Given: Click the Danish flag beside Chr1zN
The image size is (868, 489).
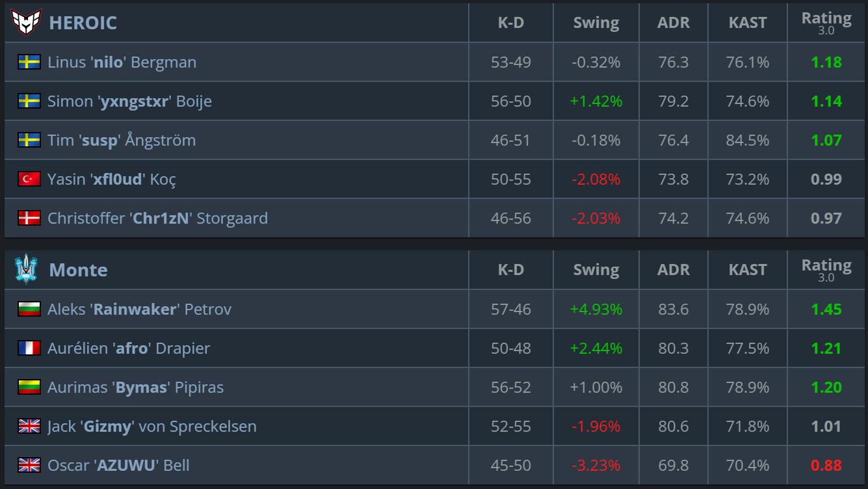Looking at the screenshot, I should pyautogui.click(x=29, y=218).
